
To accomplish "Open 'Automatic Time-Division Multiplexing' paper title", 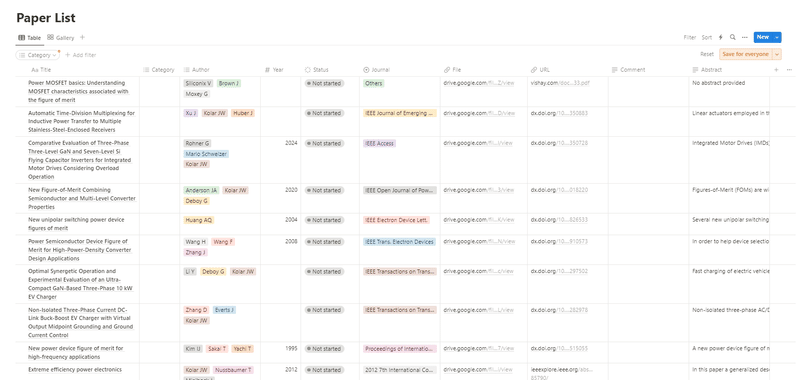I will tap(81, 121).
